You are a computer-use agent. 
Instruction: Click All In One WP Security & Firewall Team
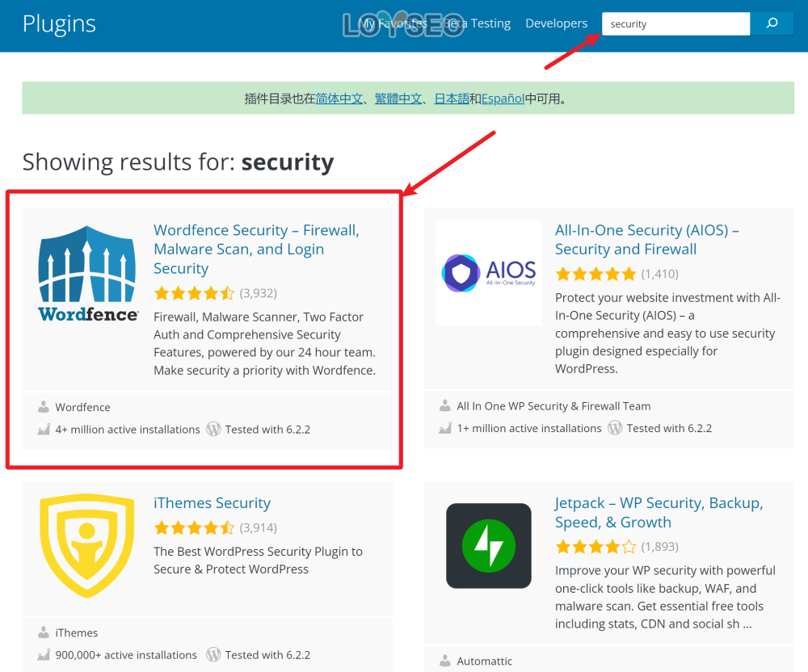(x=554, y=406)
